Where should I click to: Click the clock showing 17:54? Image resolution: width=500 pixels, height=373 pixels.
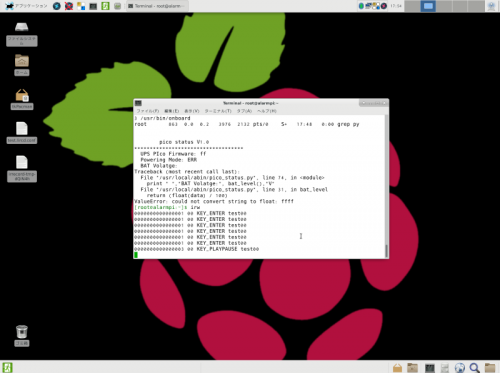[396, 6]
